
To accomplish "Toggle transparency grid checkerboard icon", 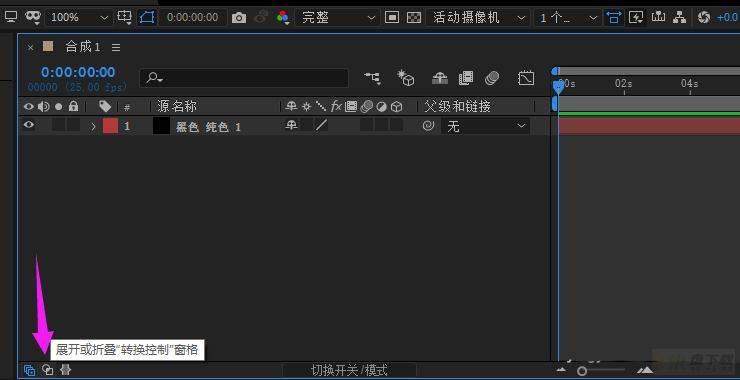I will click(414, 18).
